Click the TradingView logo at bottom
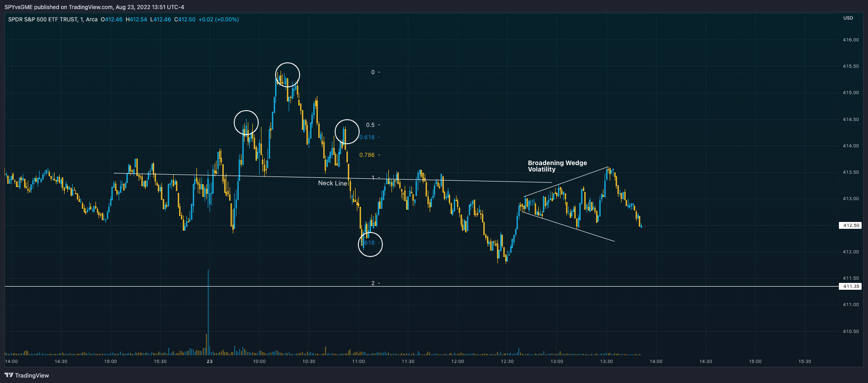 coord(26,375)
